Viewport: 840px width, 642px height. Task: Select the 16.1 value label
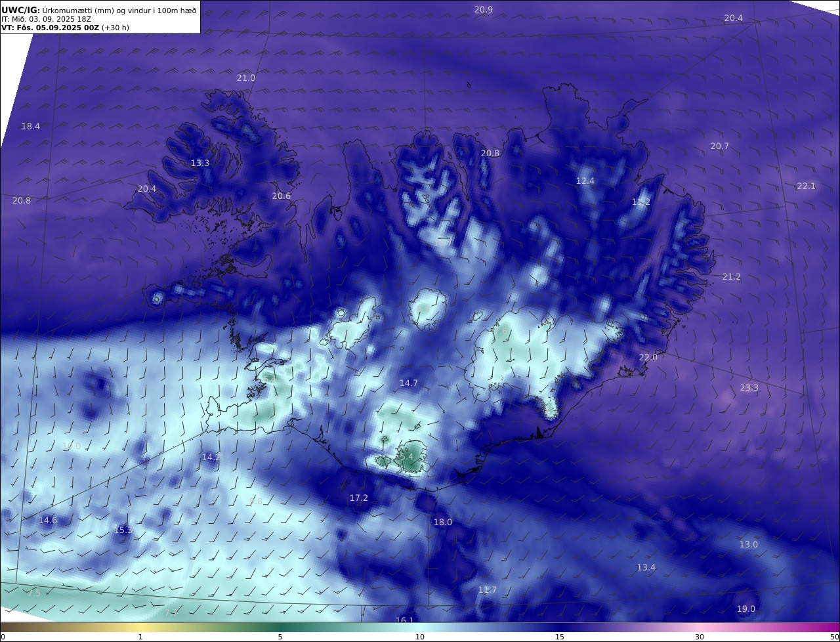pos(405,620)
